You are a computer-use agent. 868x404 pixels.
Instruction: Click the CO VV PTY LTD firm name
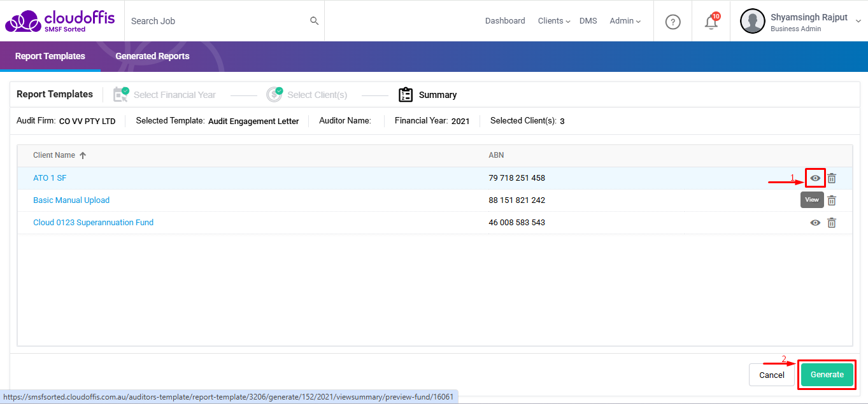tap(87, 121)
